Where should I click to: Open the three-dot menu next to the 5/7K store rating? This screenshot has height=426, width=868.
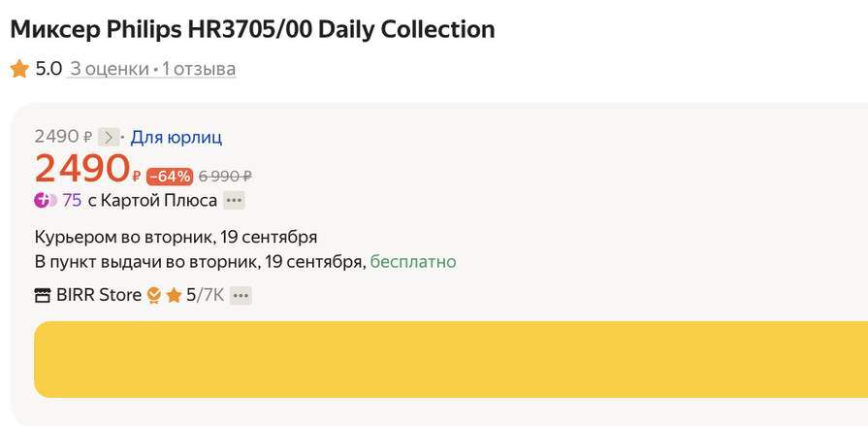pyautogui.click(x=241, y=295)
